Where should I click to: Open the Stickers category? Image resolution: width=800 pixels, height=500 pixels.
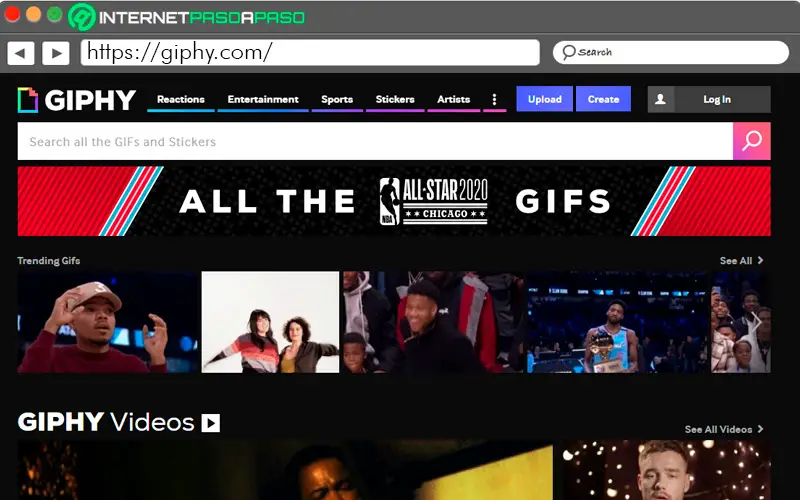point(395,99)
